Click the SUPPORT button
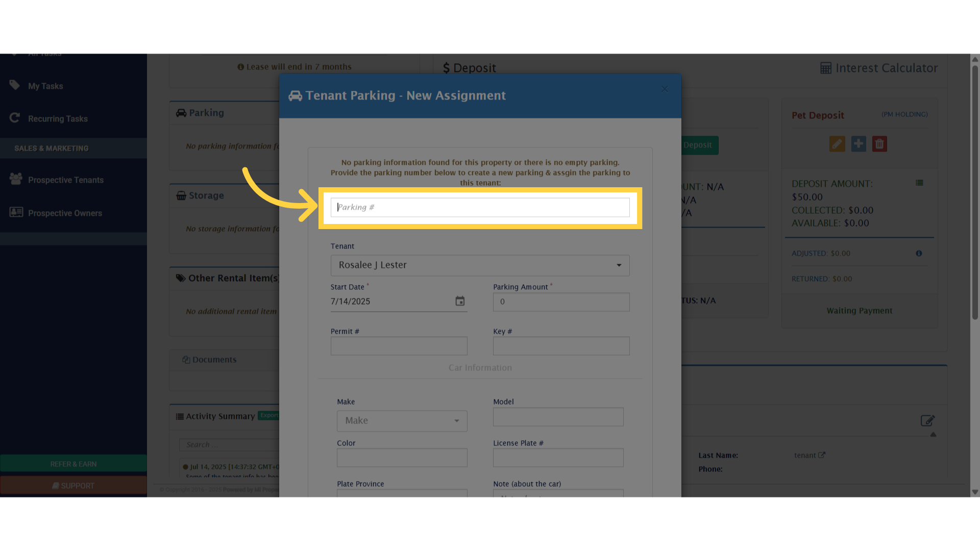The width and height of the screenshot is (980, 551). 73,486
